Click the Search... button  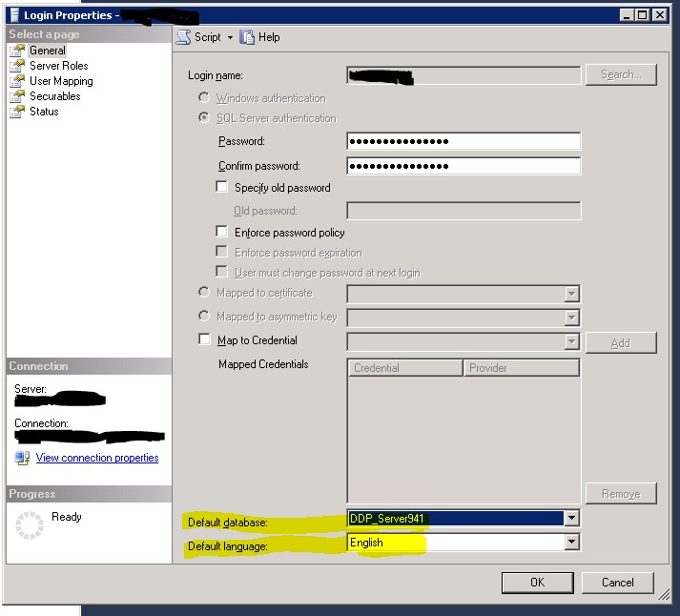click(621, 75)
